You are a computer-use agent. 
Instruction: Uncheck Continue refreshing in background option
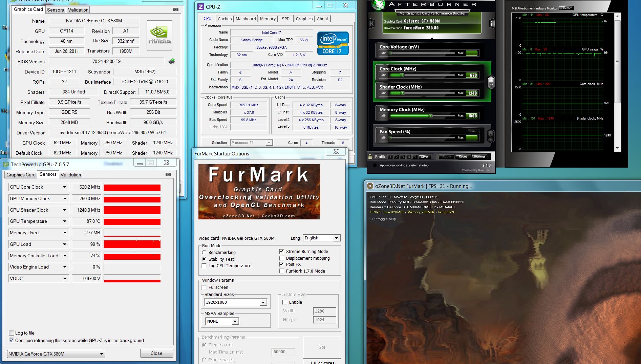tap(12, 340)
